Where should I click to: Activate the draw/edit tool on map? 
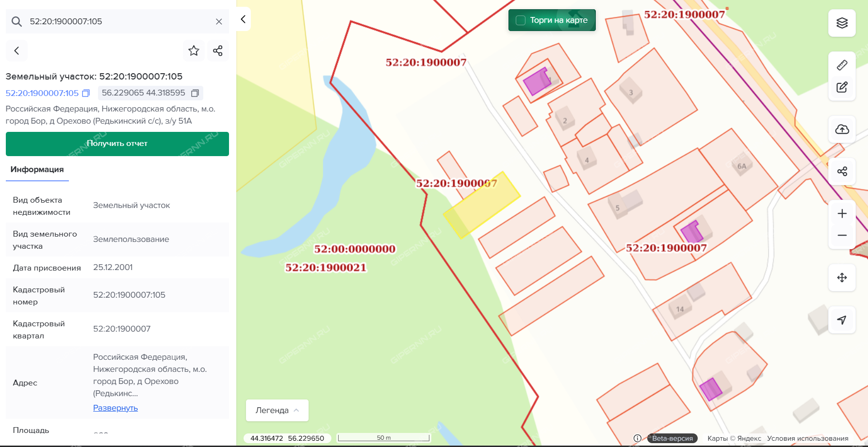tap(842, 87)
